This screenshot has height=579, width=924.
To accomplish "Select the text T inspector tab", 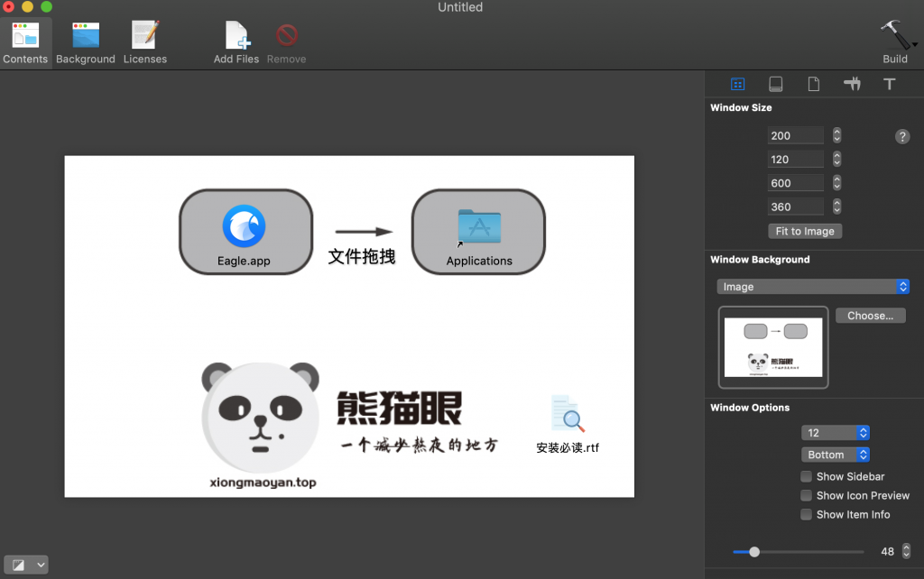I will coord(889,84).
